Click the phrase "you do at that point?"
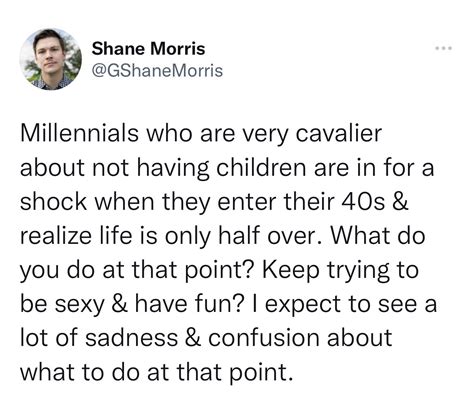The width and height of the screenshot is (474, 414). [138, 270]
